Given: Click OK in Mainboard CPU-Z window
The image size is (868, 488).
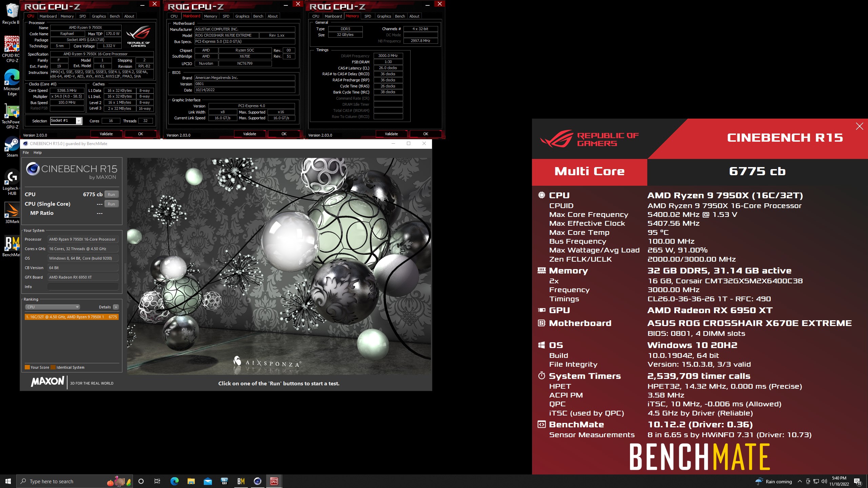Looking at the screenshot, I should [x=284, y=134].
